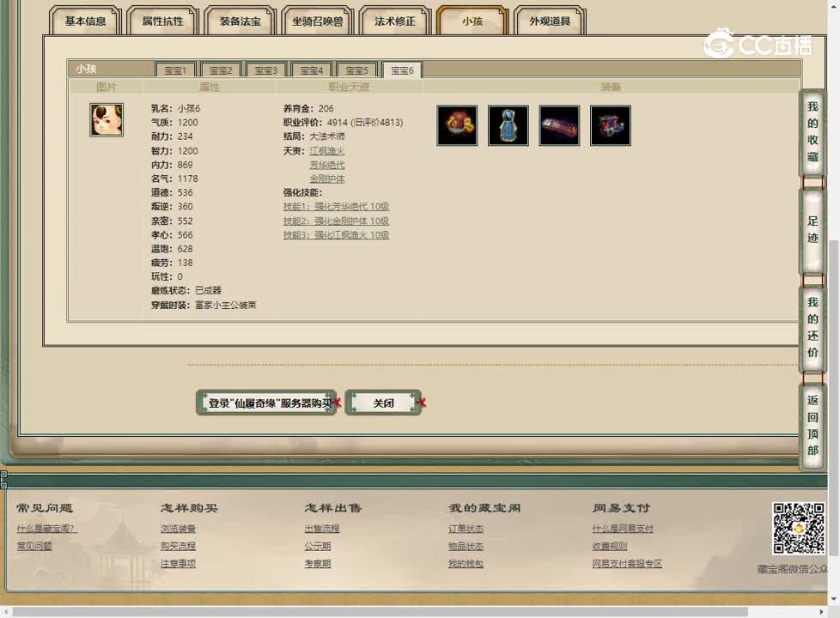840x618 pixels.
Task: Click the 磨炼状态 value 已成器
Action: click(x=208, y=290)
